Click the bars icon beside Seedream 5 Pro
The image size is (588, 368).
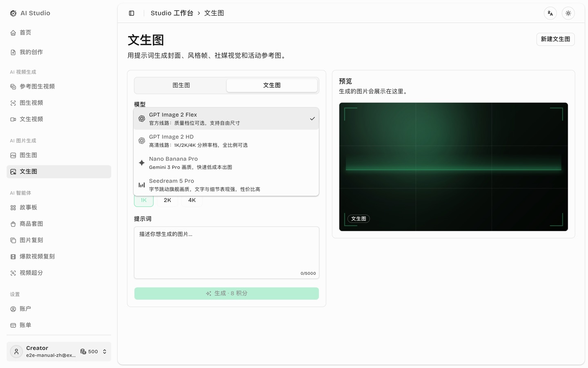click(x=142, y=185)
